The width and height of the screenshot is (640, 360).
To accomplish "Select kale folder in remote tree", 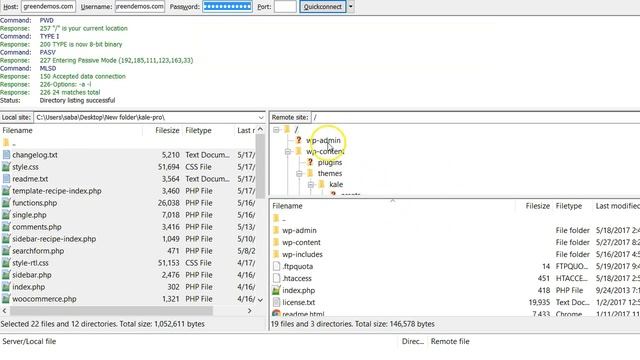I will click(336, 184).
